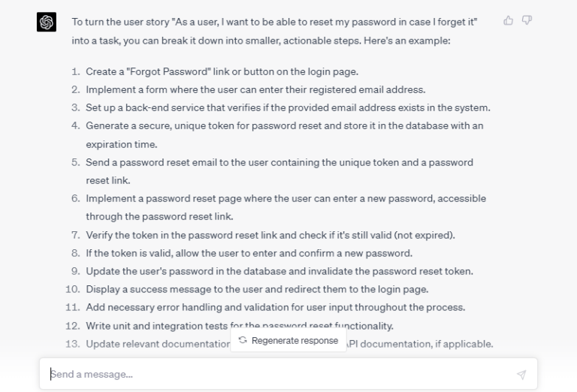The image size is (577, 392).
Task: Click step 7 about verifying the token
Action: click(x=270, y=235)
